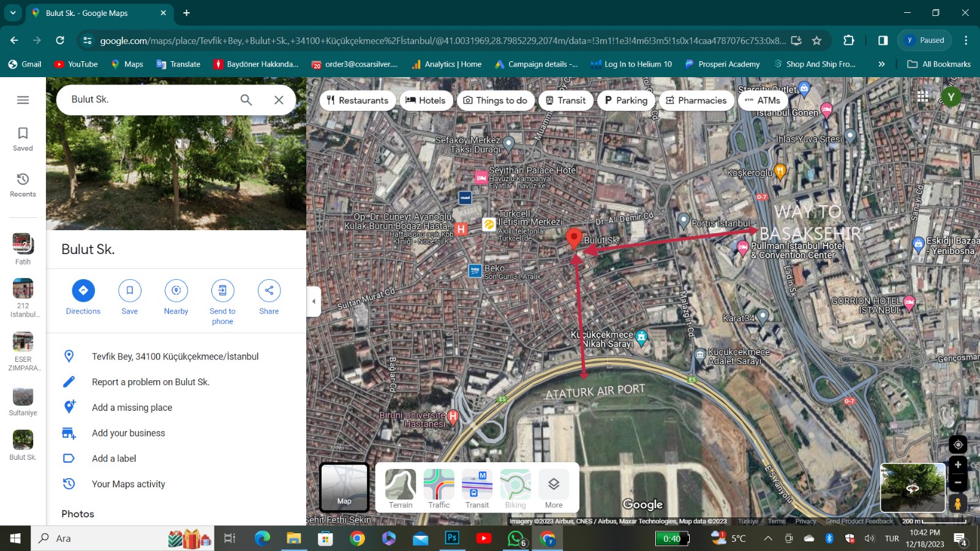Switch to default Map view tile
The height and width of the screenshot is (551, 980).
344,487
